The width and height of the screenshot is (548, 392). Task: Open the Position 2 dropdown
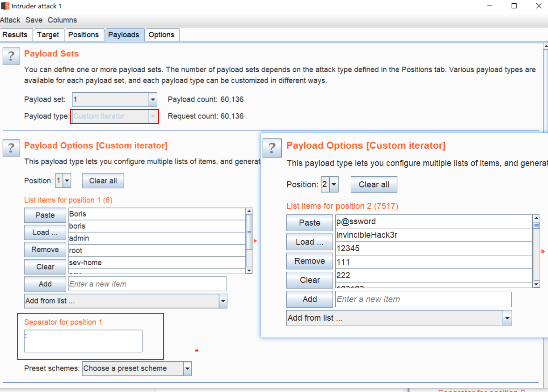point(334,185)
